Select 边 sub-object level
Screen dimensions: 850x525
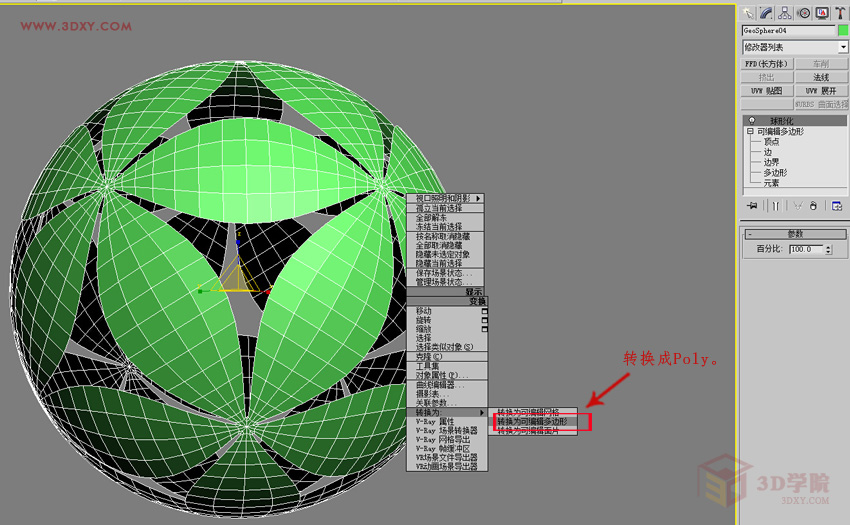point(768,152)
